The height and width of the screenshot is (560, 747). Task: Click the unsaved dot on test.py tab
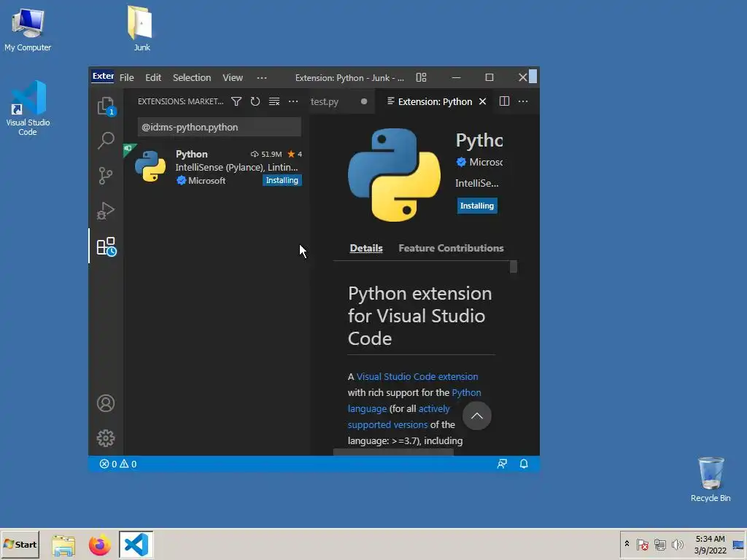[x=364, y=101]
